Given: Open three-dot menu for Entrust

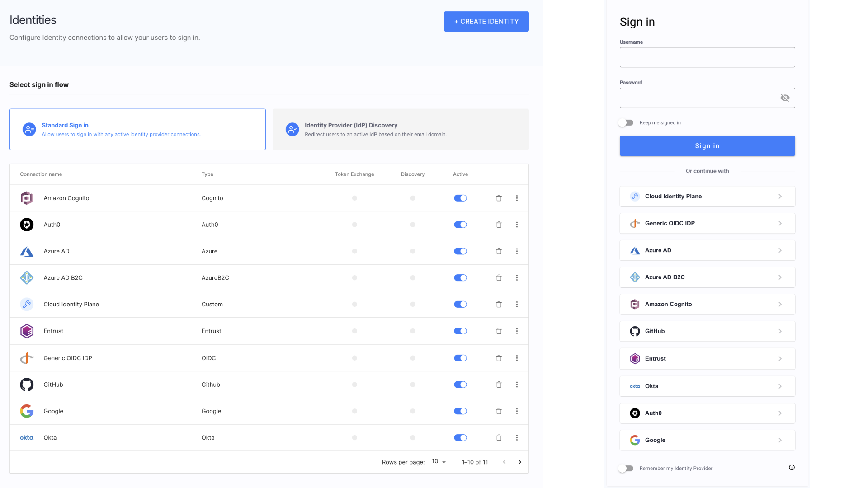Looking at the screenshot, I should [x=517, y=331].
